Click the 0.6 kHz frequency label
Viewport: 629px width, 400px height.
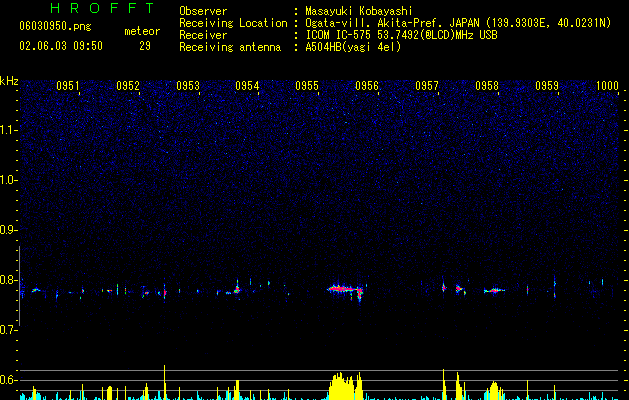(x=9, y=380)
